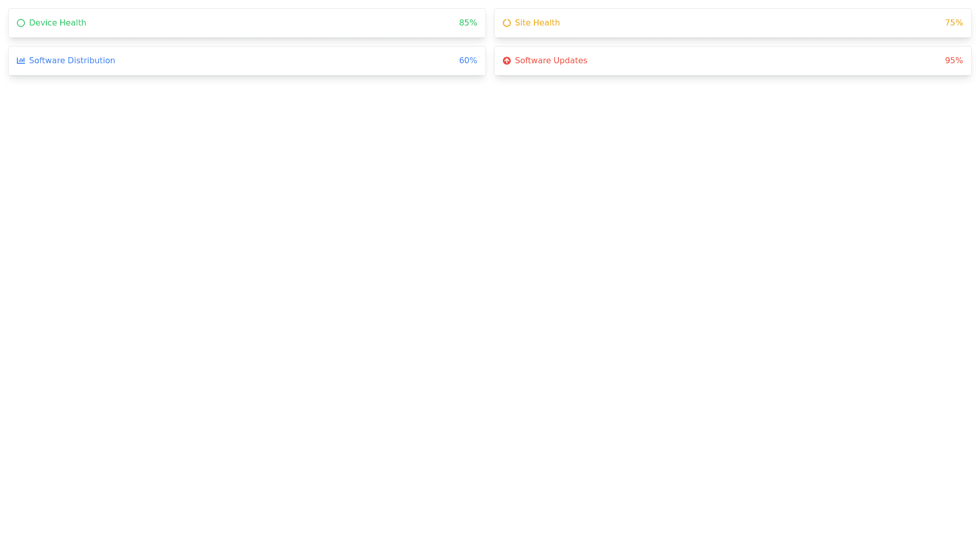Click the 85% Device Health value

point(468,23)
